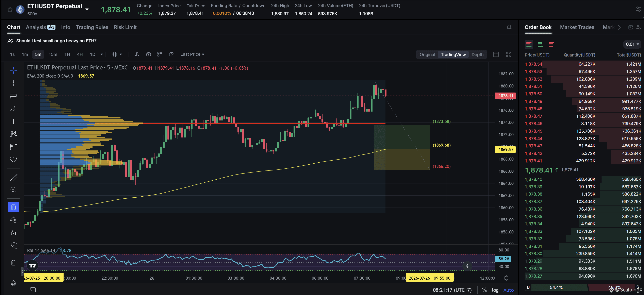Take a chart snapshot with the camera icon
644x295 pixels.
171,54
